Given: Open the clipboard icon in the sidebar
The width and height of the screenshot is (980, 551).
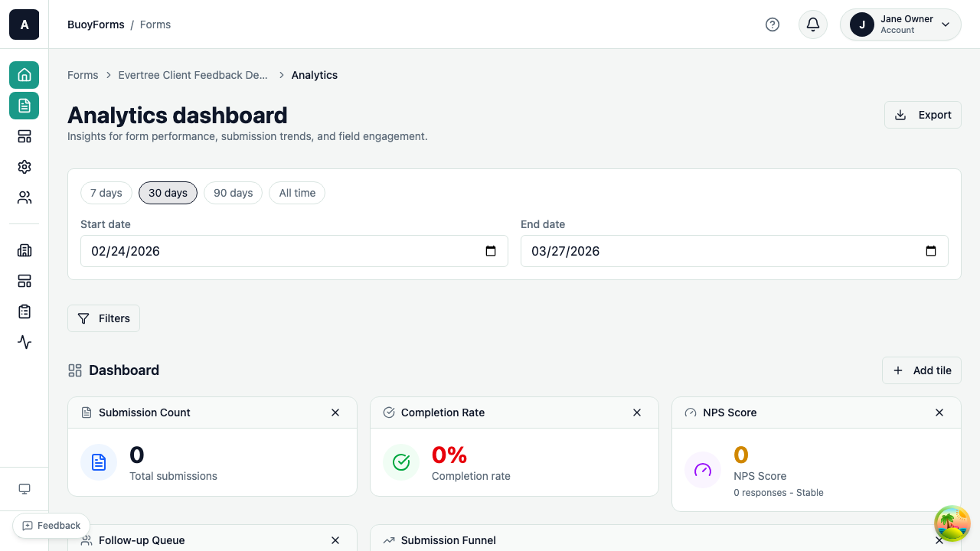Looking at the screenshot, I should pyautogui.click(x=24, y=311).
